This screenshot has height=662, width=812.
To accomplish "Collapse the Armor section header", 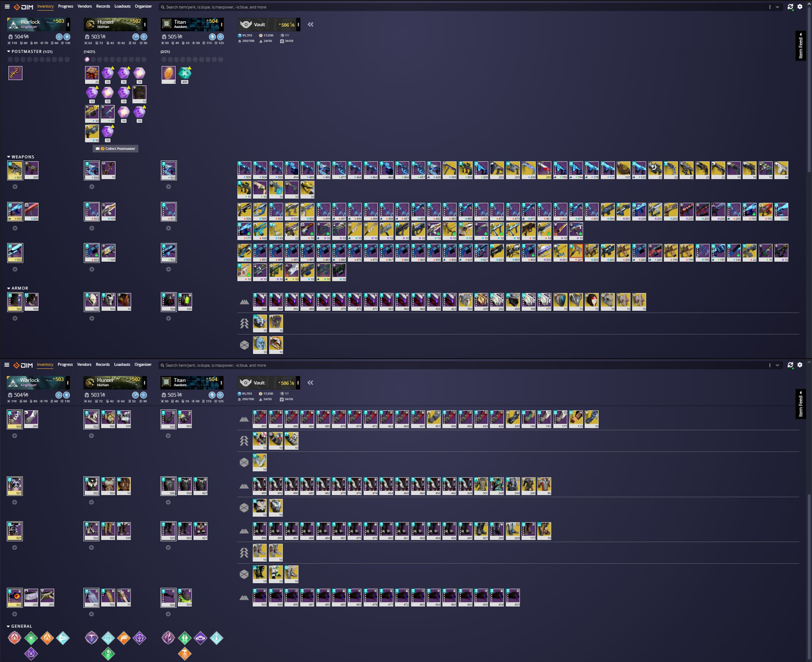I will point(19,288).
